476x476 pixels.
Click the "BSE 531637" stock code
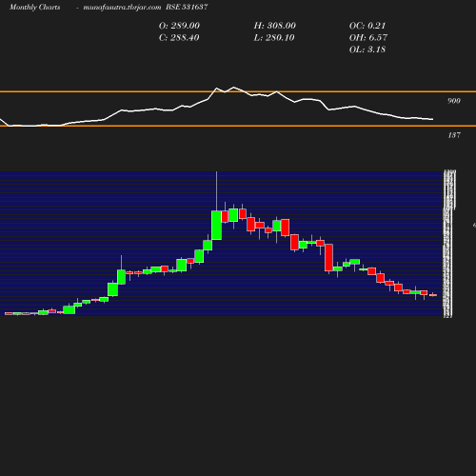click(x=187, y=7)
